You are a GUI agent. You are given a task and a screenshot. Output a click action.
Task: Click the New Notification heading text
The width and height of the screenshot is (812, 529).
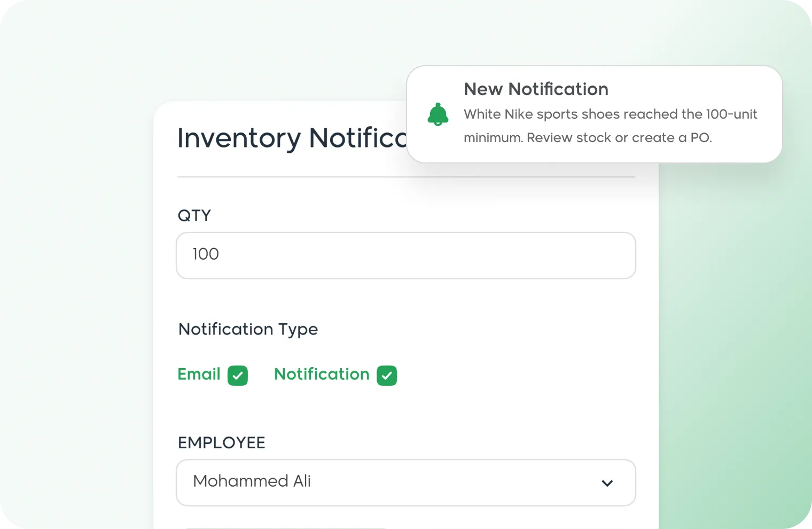coord(536,89)
